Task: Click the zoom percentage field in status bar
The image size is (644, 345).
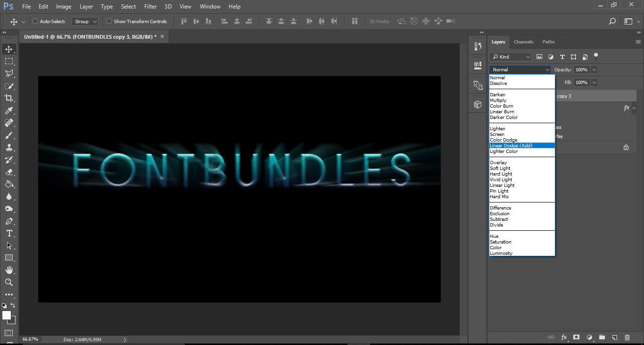Action: pos(30,339)
